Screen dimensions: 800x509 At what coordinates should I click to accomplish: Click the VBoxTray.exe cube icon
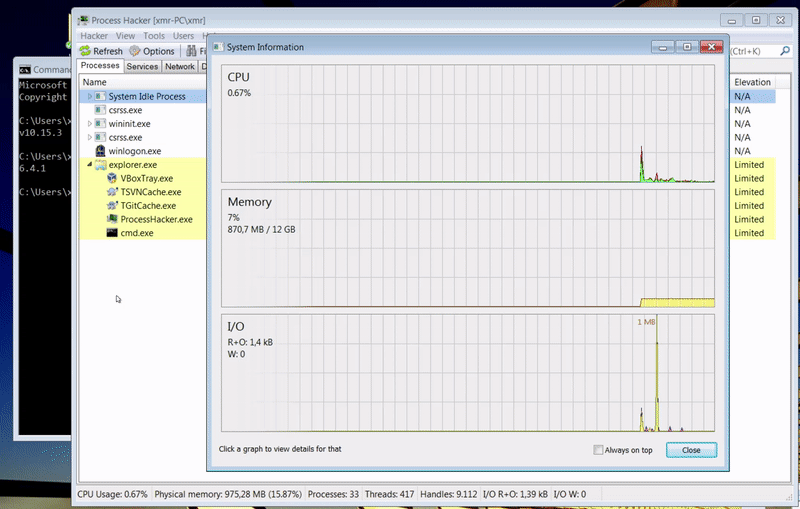tap(112, 179)
